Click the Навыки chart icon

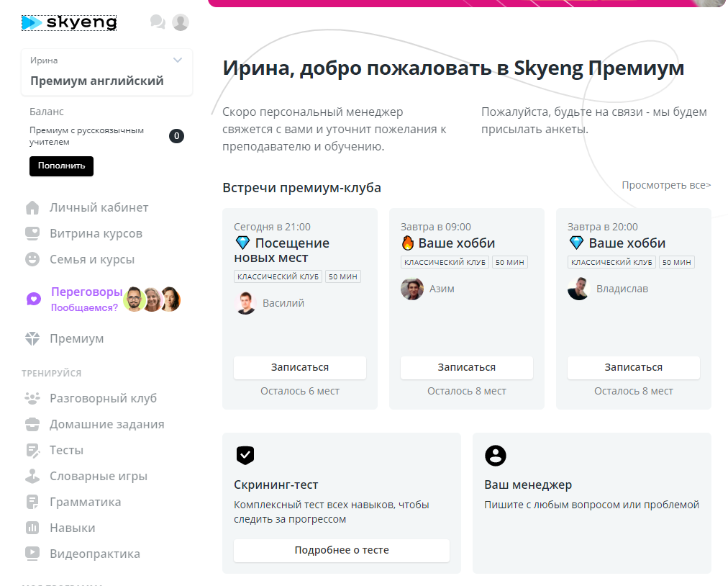(x=32, y=528)
